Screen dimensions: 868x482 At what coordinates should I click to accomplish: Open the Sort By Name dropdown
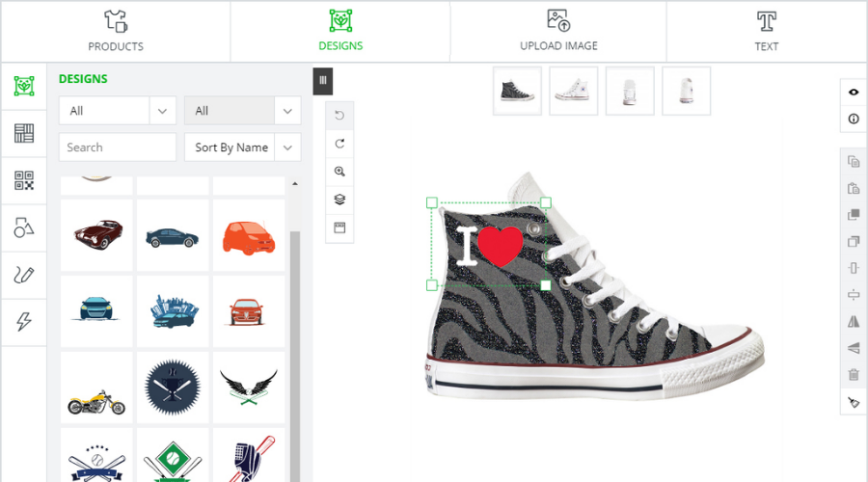(x=242, y=147)
